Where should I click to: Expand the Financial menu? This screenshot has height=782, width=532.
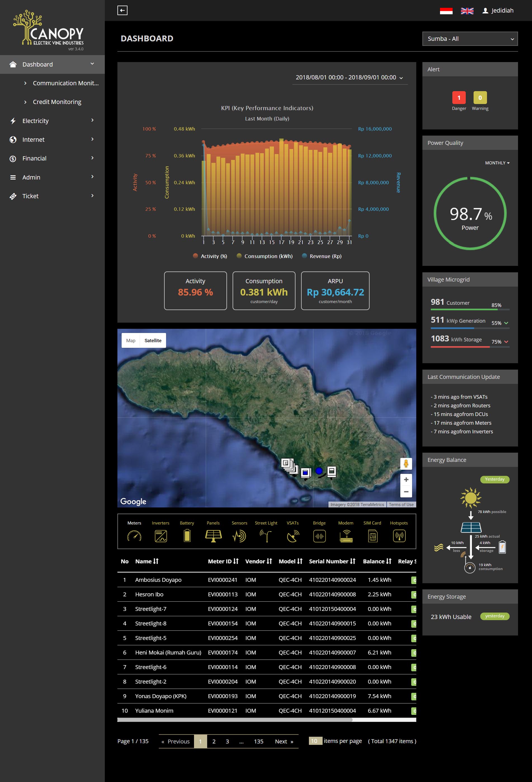[x=52, y=159]
